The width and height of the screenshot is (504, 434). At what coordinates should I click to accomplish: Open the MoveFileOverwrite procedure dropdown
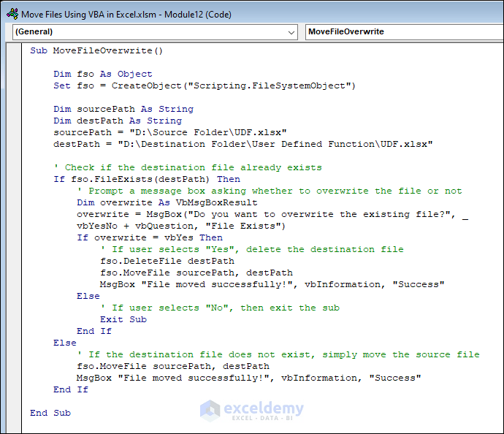[405, 32]
